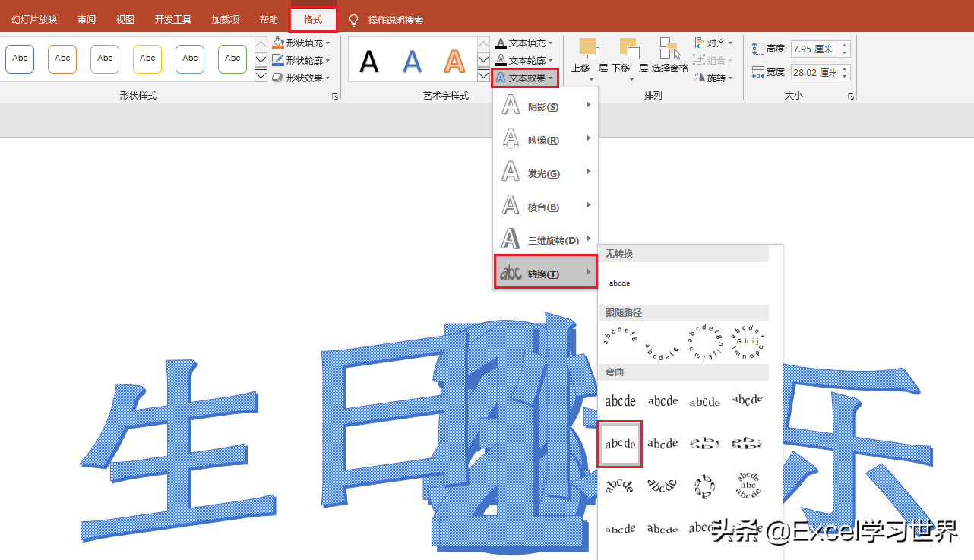Apply the warp right of the highlighted one
This screenshot has height=560, width=974.
663,443
